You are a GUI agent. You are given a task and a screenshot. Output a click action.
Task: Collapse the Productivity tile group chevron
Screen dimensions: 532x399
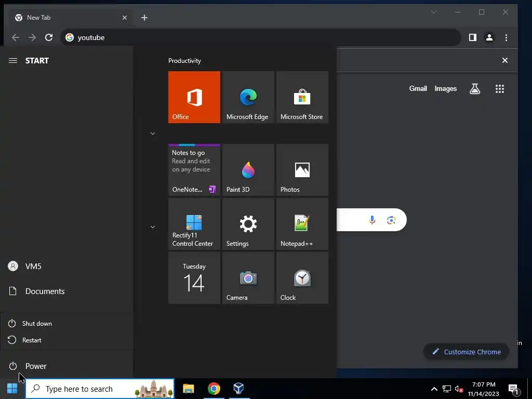(153, 134)
